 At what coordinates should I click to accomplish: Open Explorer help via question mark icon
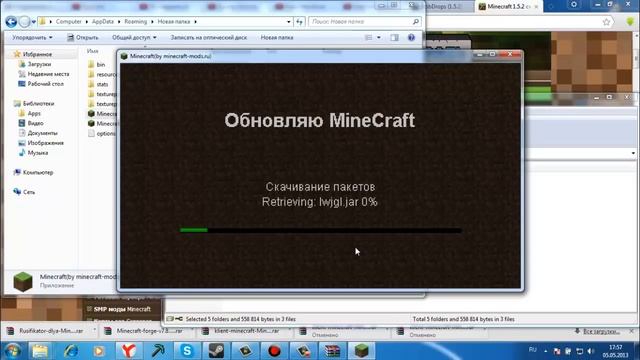point(411,38)
